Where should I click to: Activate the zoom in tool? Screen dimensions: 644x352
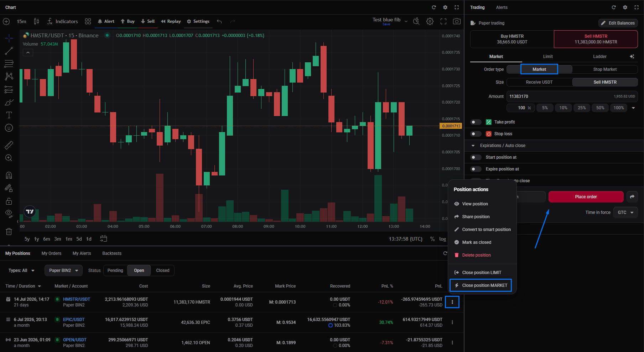[x=9, y=158]
